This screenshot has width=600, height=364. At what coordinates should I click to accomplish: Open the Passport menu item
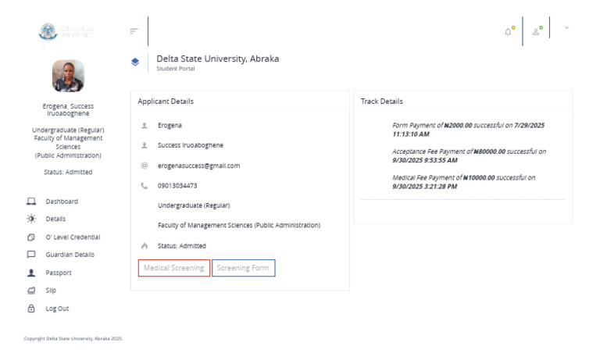tap(59, 273)
